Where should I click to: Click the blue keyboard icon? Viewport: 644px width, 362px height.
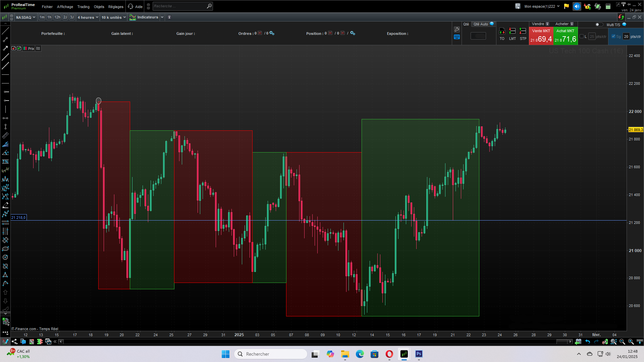457,37
